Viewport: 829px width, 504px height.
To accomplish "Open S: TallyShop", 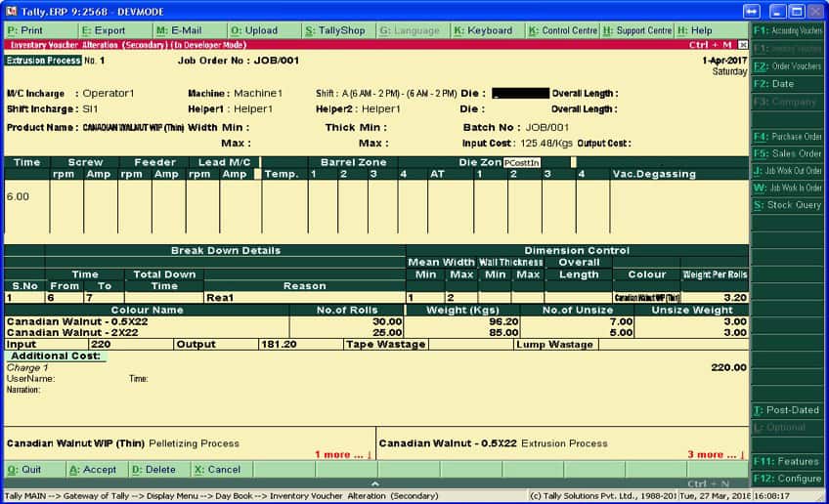I will [x=339, y=30].
